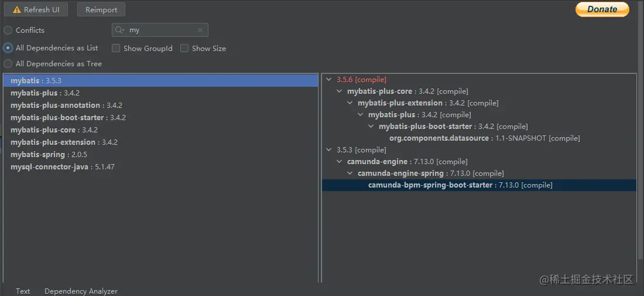Select camunda-bpm-spring-boot-starter tree row
This screenshot has height=296, width=644.
(x=479, y=185)
